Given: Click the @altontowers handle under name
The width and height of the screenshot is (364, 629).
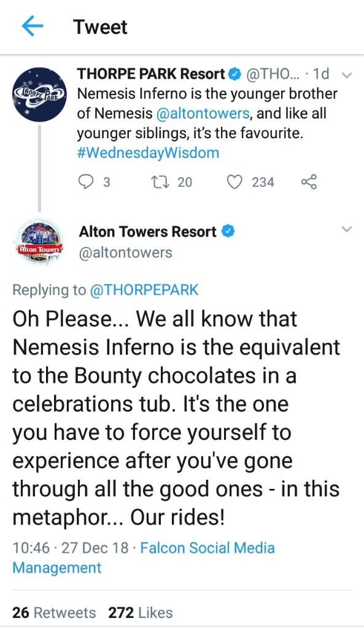Looking at the screenshot, I should [x=125, y=252].
